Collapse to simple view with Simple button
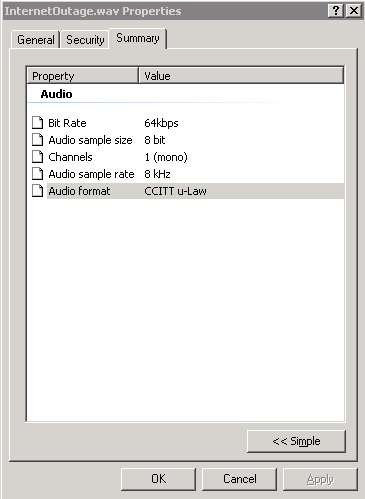The height and width of the screenshot is (499, 365). [x=296, y=441]
